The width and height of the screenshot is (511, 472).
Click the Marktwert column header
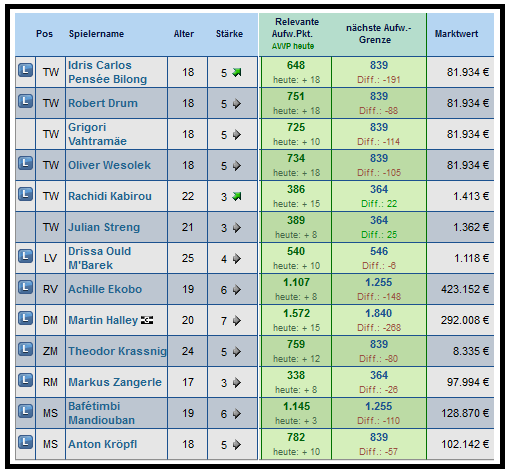(x=456, y=34)
